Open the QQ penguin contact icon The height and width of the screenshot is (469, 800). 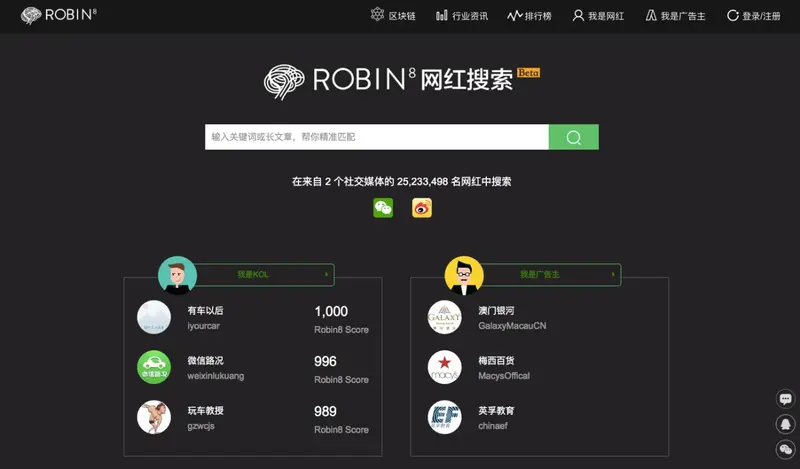pos(786,424)
